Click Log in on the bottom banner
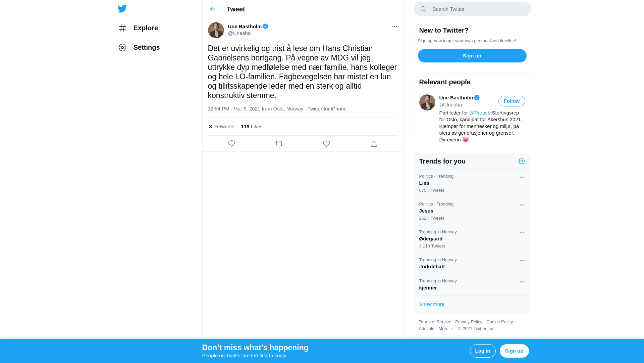Image resolution: width=644 pixels, height=363 pixels. (x=482, y=351)
